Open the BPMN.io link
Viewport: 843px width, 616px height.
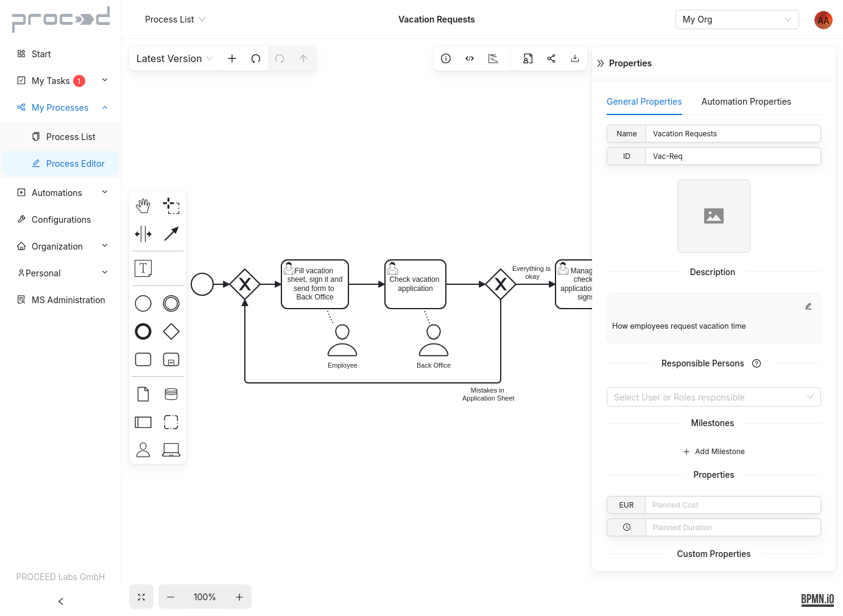coord(817,600)
